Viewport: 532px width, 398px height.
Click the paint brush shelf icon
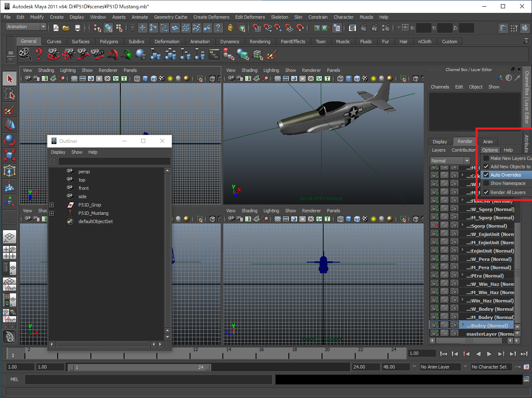tap(271, 54)
